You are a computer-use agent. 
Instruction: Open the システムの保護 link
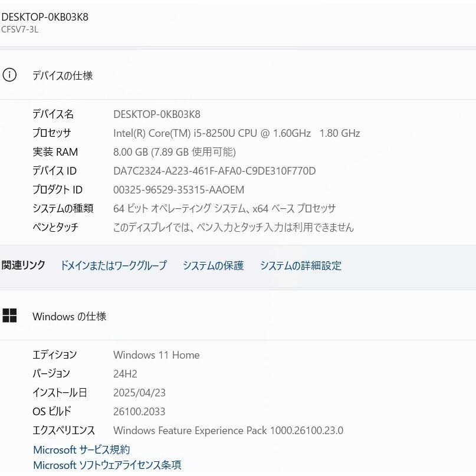(x=213, y=265)
